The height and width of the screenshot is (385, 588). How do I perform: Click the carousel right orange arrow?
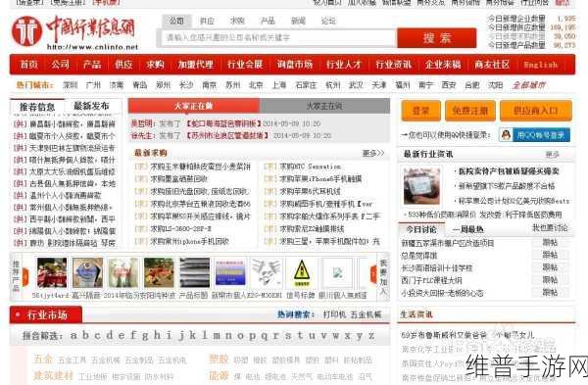[373, 274]
